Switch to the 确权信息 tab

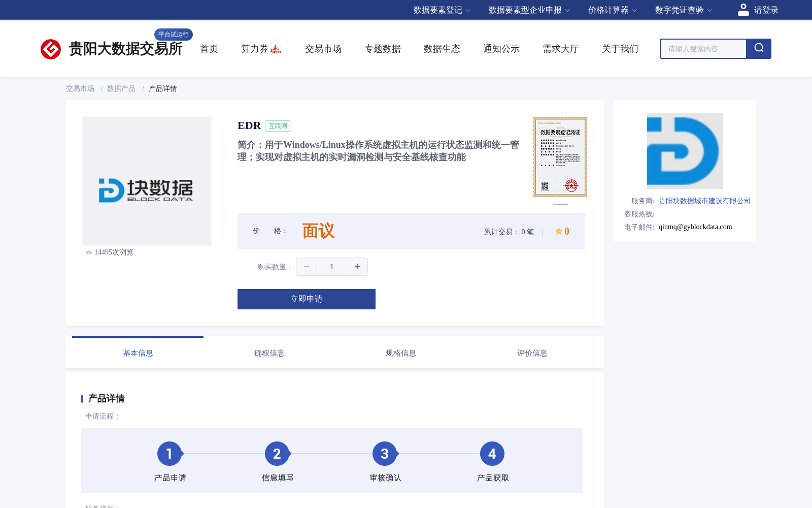269,353
